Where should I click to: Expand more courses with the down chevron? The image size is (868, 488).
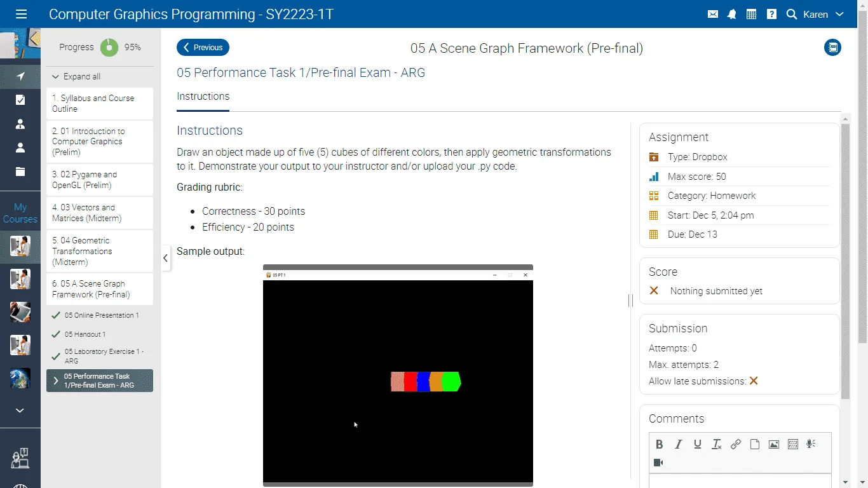pyautogui.click(x=20, y=410)
